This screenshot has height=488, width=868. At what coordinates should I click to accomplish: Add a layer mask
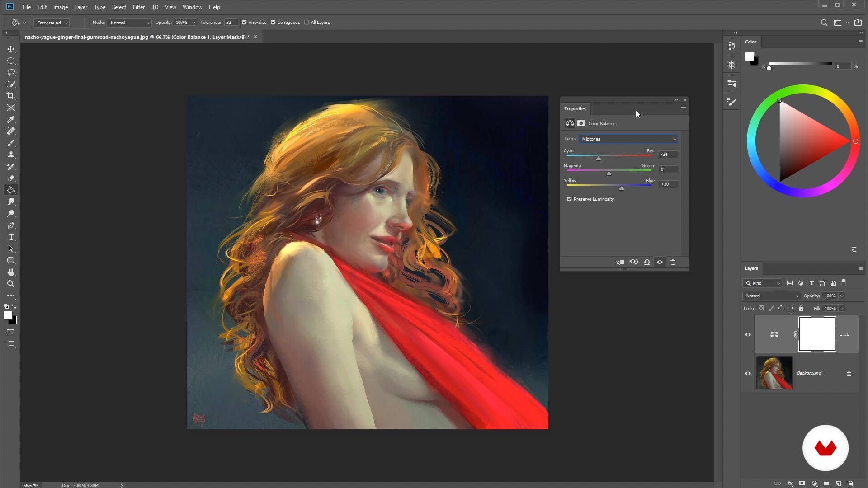click(x=802, y=483)
